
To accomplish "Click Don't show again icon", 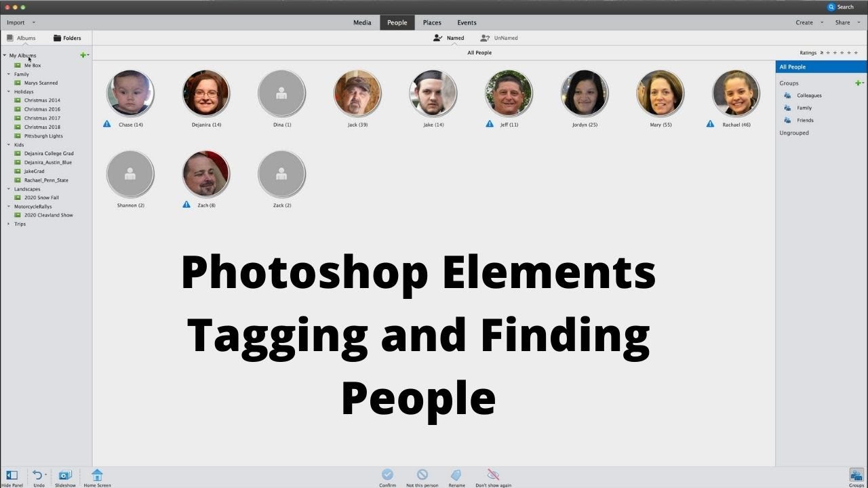I will pos(493,474).
